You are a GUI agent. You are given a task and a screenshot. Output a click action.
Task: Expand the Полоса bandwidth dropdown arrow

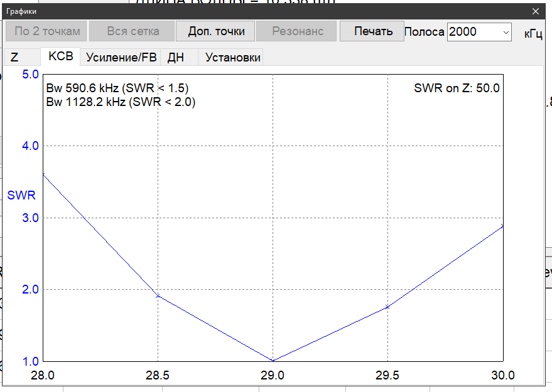tap(506, 32)
